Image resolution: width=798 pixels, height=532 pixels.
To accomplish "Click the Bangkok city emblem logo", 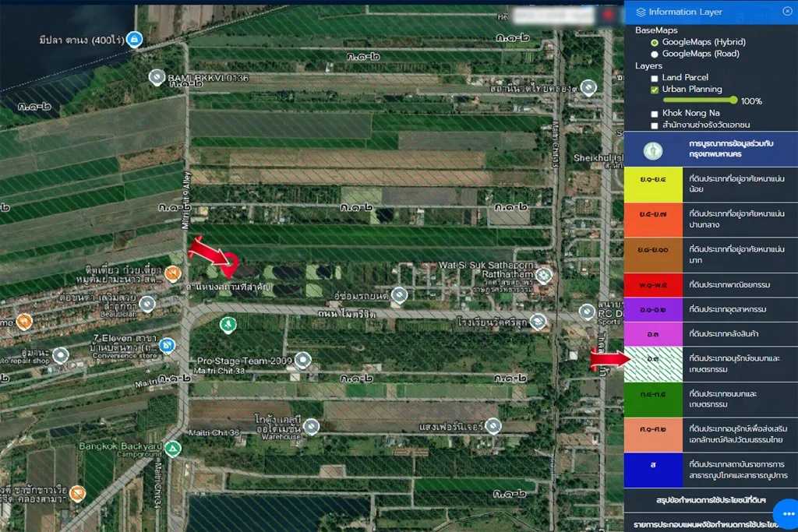I will 653,150.
